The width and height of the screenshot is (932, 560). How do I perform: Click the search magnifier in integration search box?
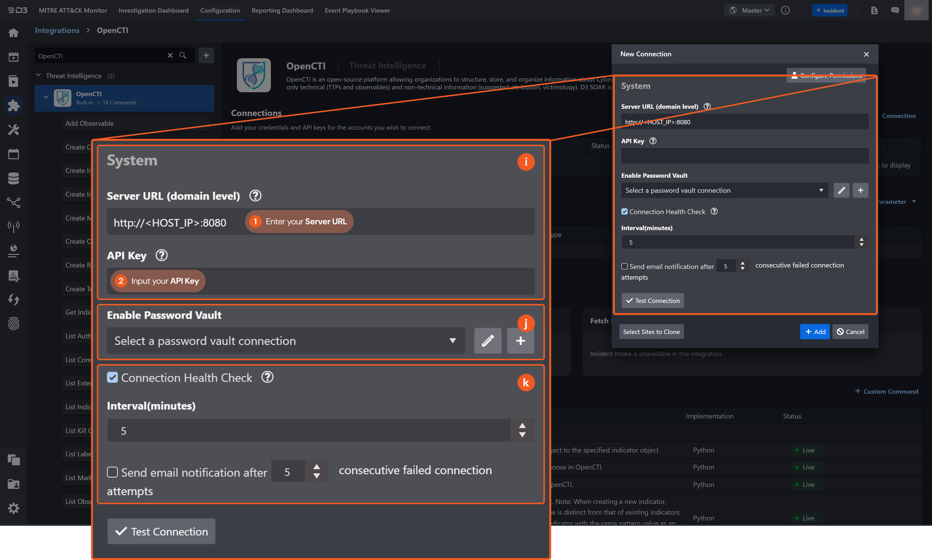[183, 56]
